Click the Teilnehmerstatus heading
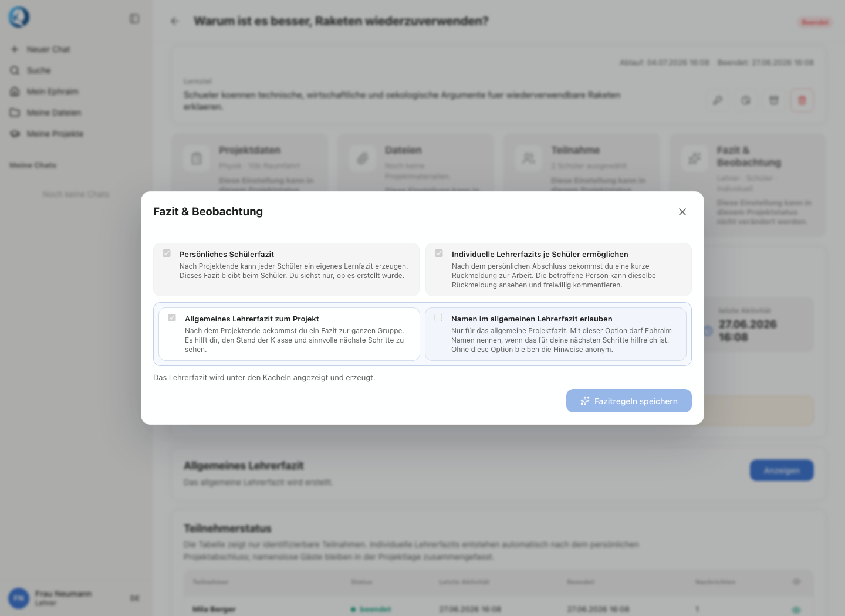The width and height of the screenshot is (845, 616). click(x=228, y=529)
